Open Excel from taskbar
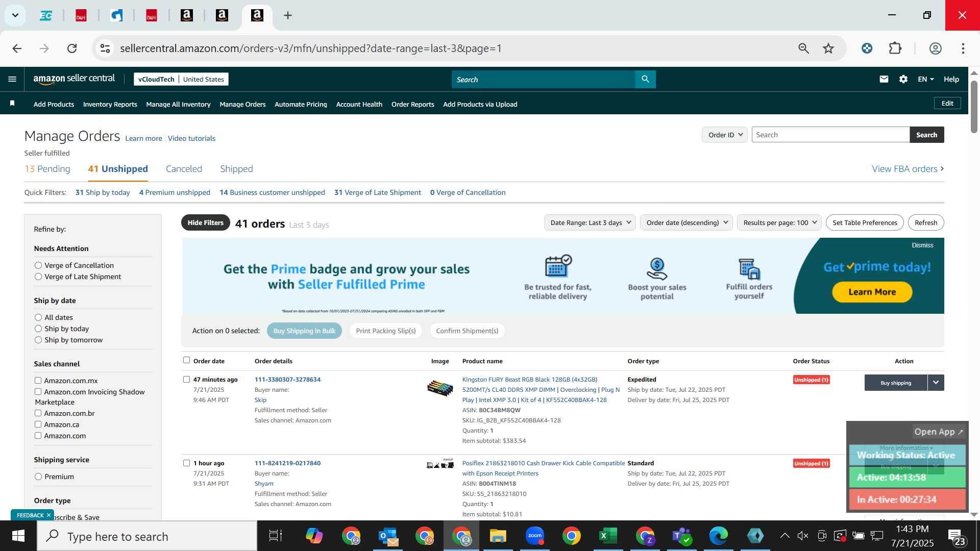The width and height of the screenshot is (980, 551). tap(608, 536)
